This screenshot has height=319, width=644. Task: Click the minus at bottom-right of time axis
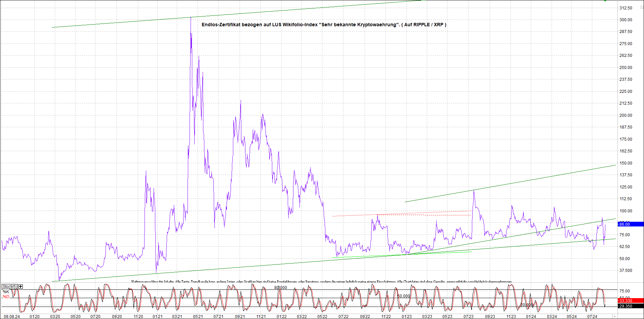pos(615,316)
